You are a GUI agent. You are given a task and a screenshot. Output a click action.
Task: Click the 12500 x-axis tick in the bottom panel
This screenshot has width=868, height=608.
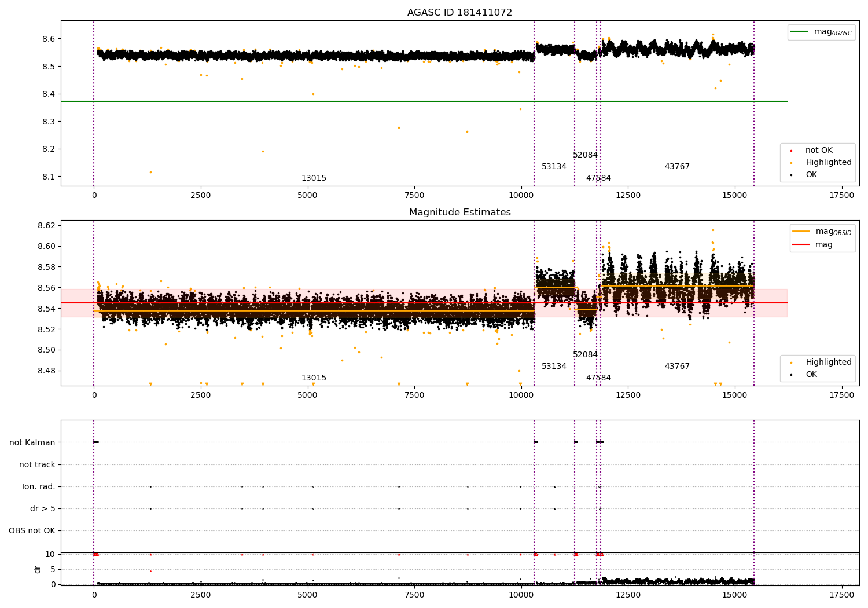pos(628,595)
